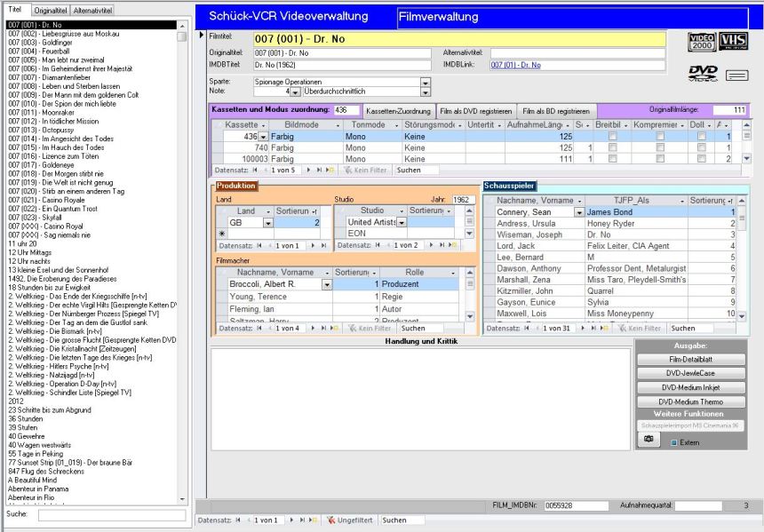Expand the Connery, Sean actor dropdown
The image size is (764, 532).
click(579, 213)
